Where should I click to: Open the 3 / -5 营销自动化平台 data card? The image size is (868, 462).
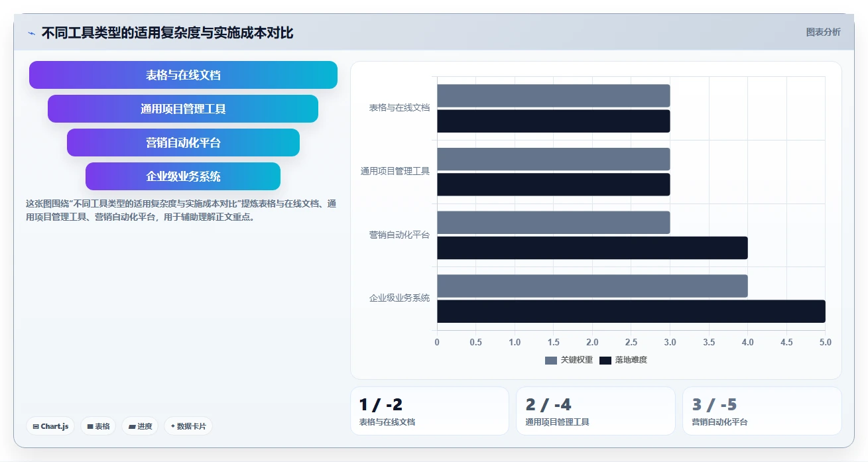coord(762,411)
